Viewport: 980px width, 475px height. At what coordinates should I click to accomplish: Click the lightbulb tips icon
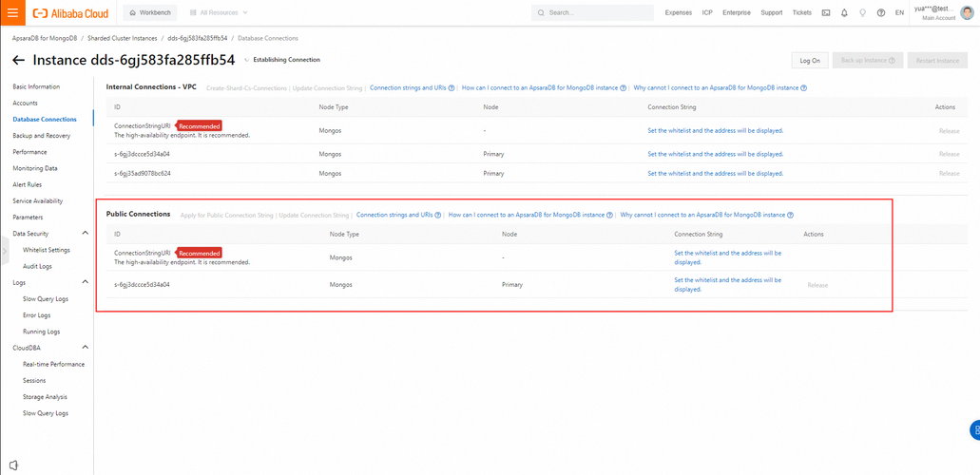pos(862,12)
